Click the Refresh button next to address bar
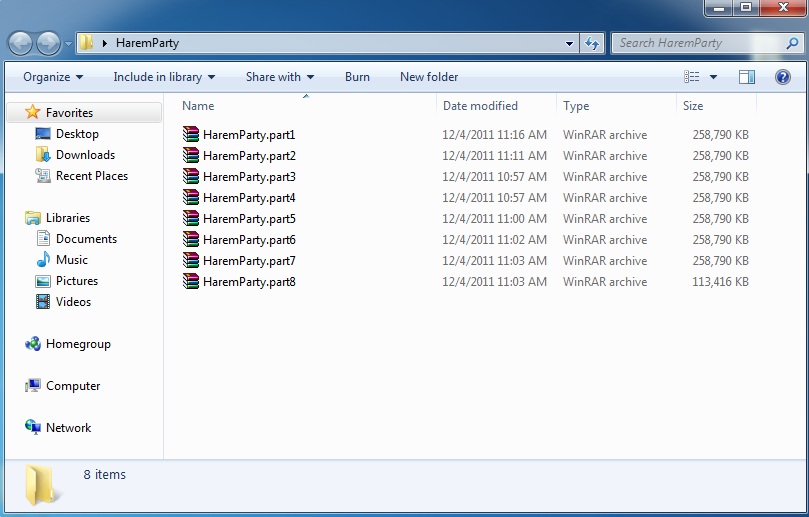This screenshot has width=809, height=517. coord(592,43)
